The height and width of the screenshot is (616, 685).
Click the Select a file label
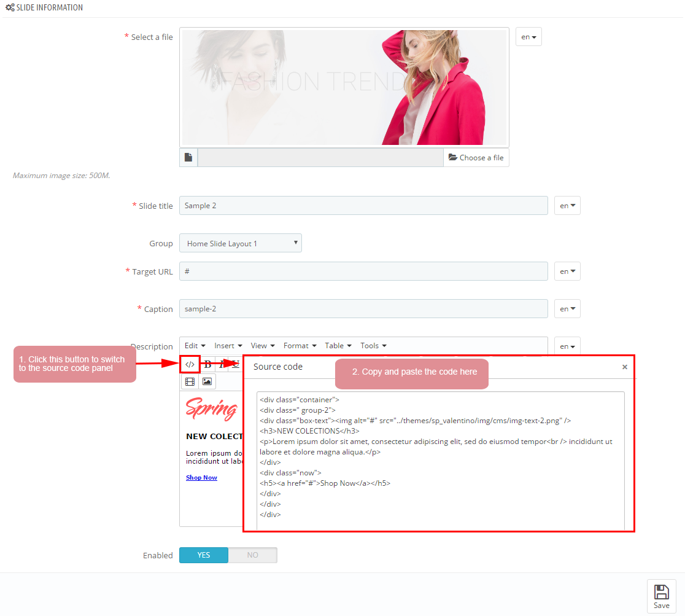pyautogui.click(x=152, y=37)
